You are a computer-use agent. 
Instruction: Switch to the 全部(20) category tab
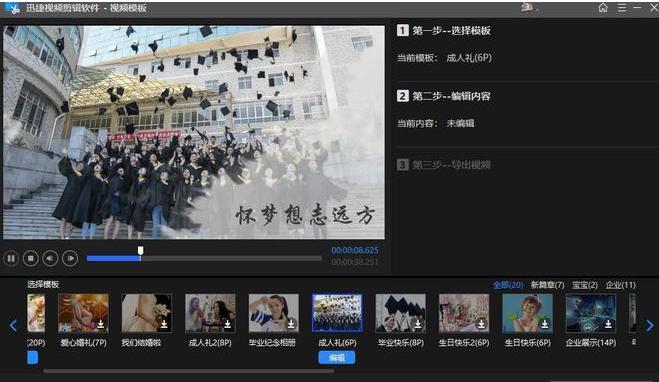tap(508, 285)
